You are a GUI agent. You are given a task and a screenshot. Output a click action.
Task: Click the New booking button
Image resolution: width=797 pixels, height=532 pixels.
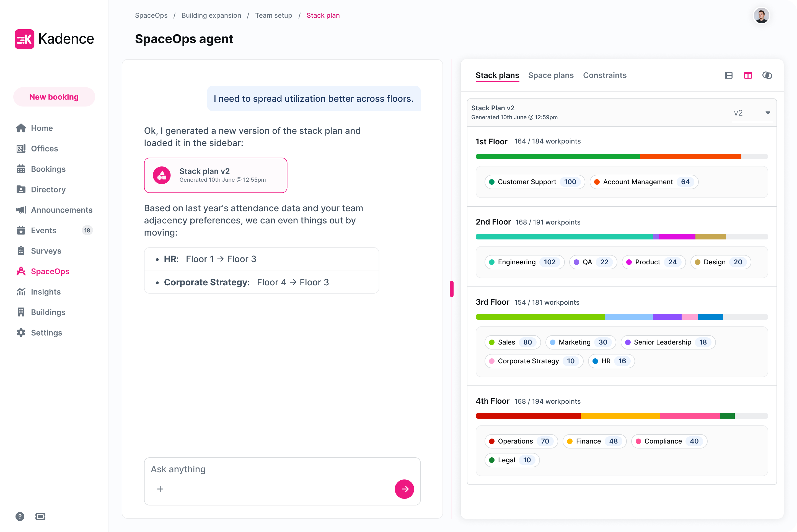(x=54, y=97)
